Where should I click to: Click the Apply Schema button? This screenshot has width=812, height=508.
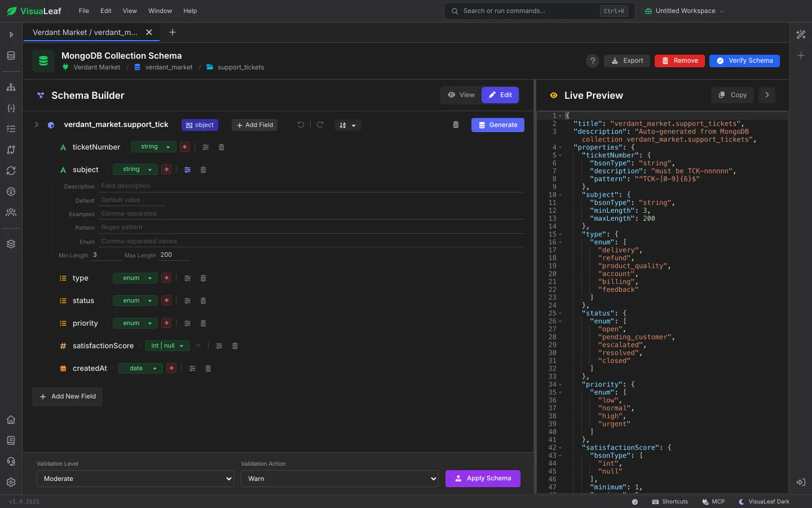point(483,479)
